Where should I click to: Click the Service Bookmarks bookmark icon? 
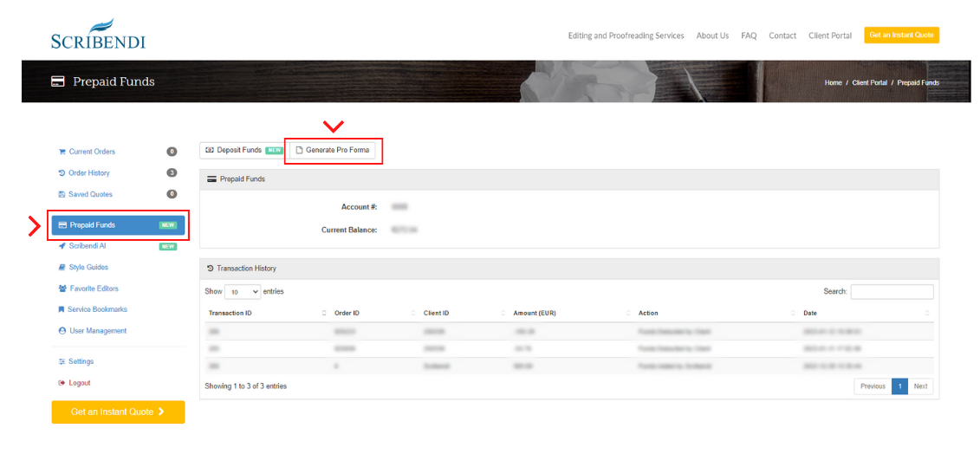[x=62, y=309]
